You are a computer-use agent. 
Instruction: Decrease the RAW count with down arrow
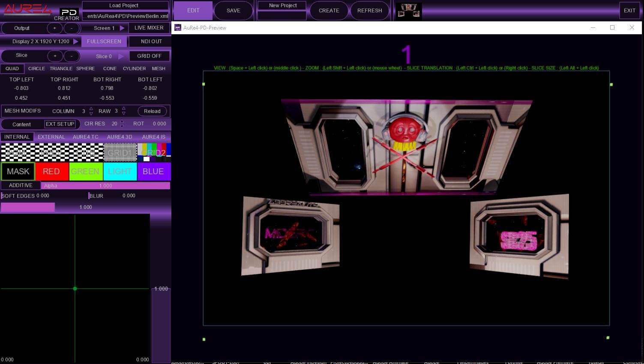(124, 113)
